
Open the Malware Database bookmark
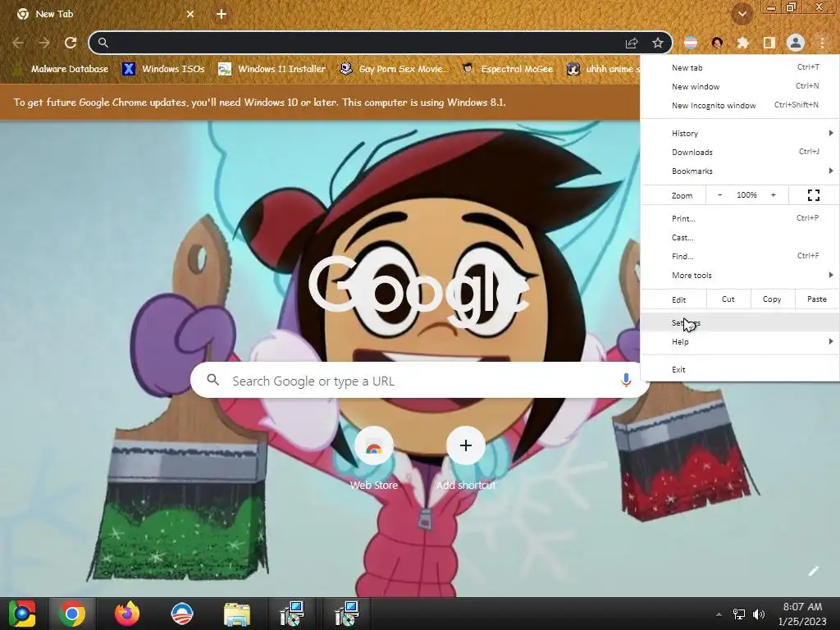point(62,69)
